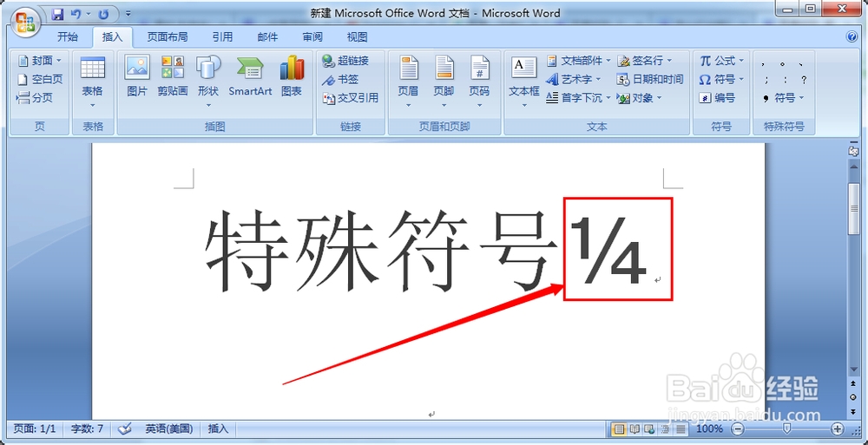Open the 页码 page number dropdown
868x445 pixels.
[x=479, y=82]
